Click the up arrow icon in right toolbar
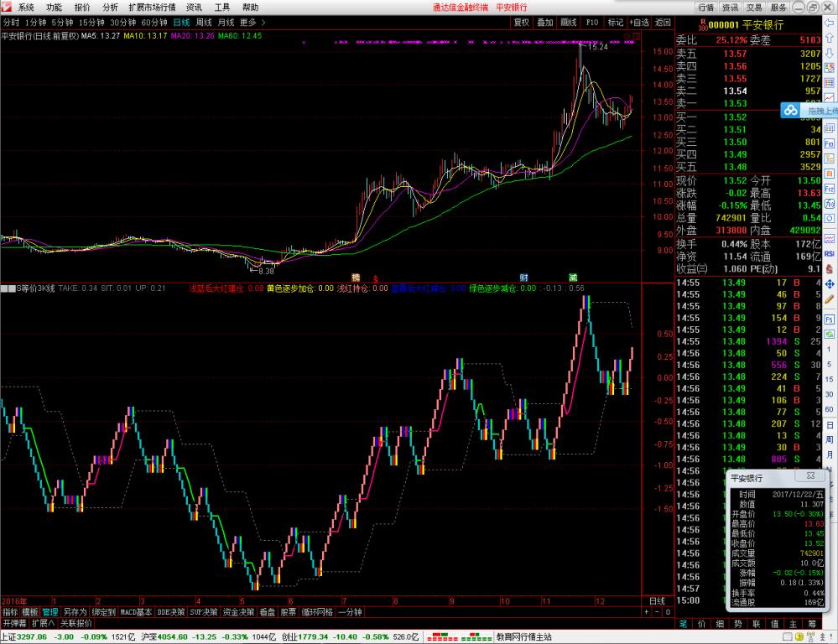The height and width of the screenshot is (644, 838). pos(829,38)
